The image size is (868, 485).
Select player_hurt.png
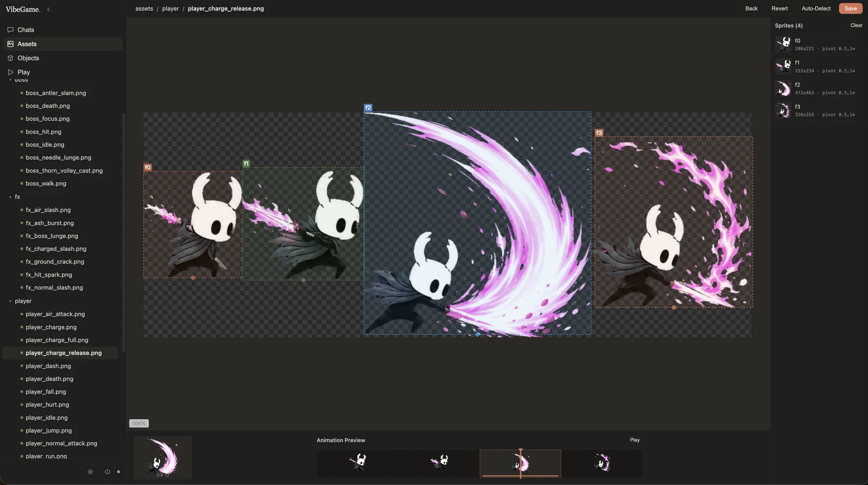point(47,405)
